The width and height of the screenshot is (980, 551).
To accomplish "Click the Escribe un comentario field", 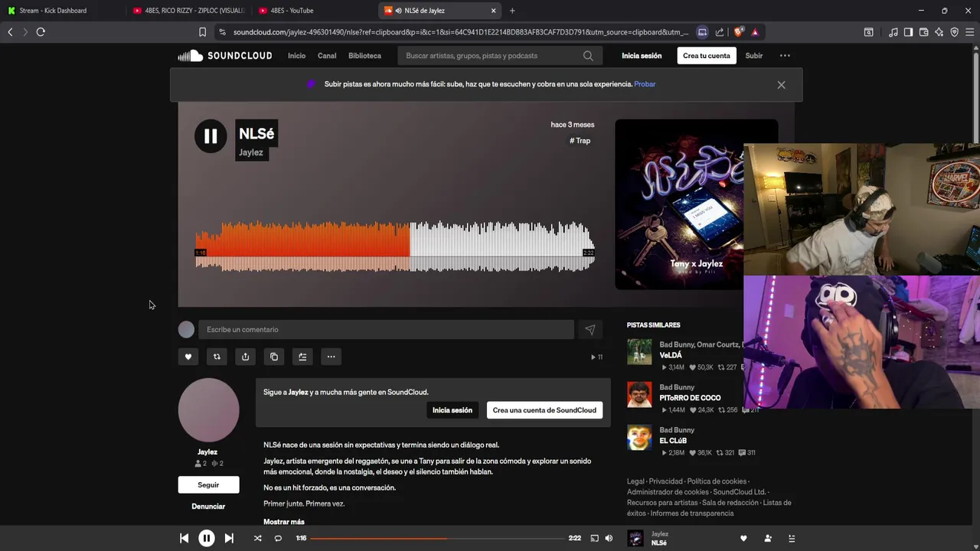I will click(x=386, y=330).
